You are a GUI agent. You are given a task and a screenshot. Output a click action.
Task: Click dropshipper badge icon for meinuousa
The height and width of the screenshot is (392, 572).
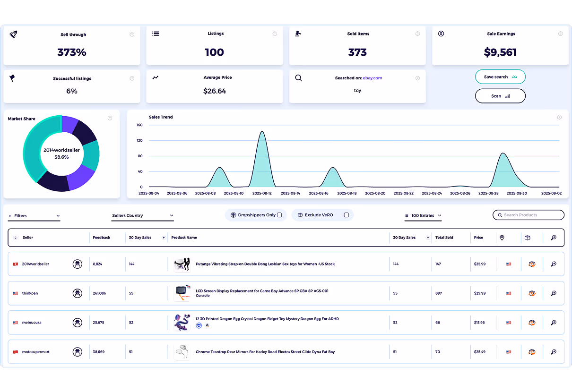pos(78,323)
